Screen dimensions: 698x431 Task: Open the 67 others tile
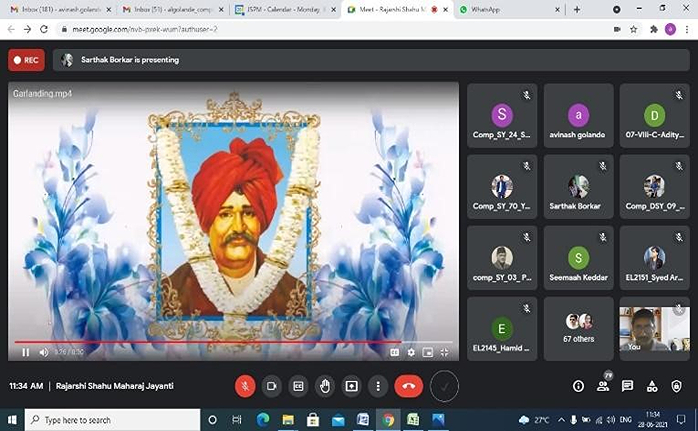click(x=578, y=329)
